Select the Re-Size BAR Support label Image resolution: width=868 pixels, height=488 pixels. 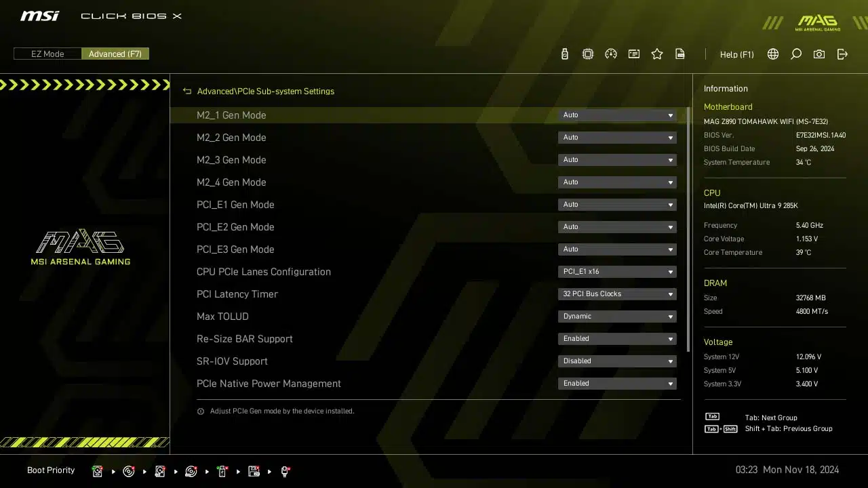click(245, 339)
